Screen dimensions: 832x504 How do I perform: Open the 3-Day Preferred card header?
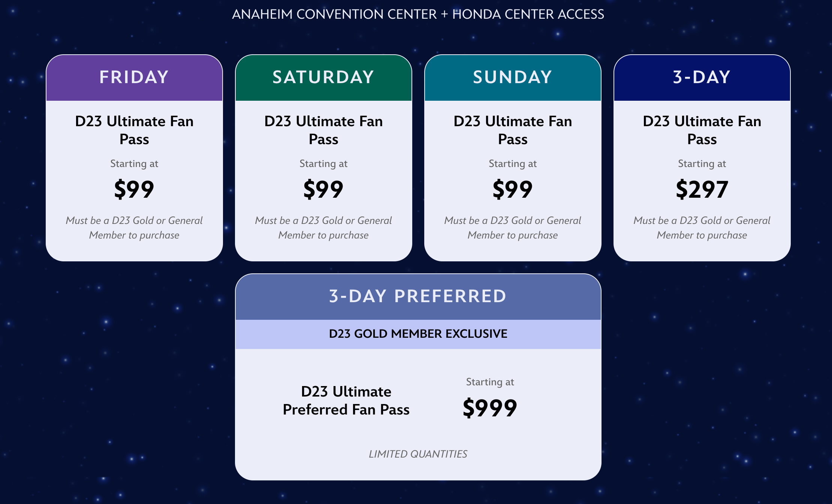[418, 297]
